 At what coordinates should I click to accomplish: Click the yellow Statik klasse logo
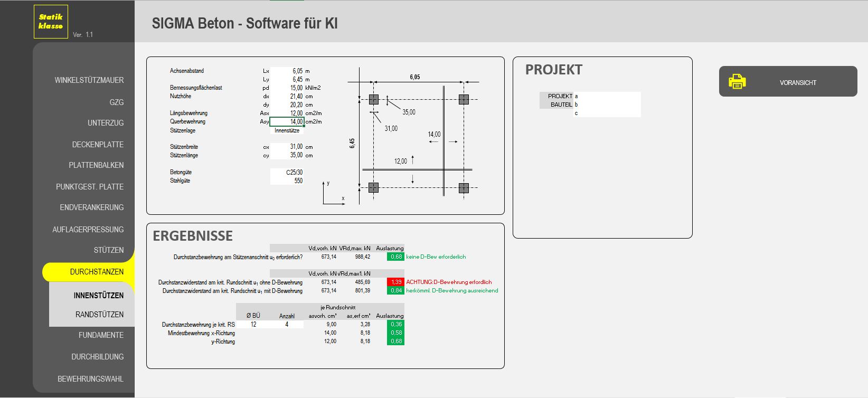coord(51,22)
